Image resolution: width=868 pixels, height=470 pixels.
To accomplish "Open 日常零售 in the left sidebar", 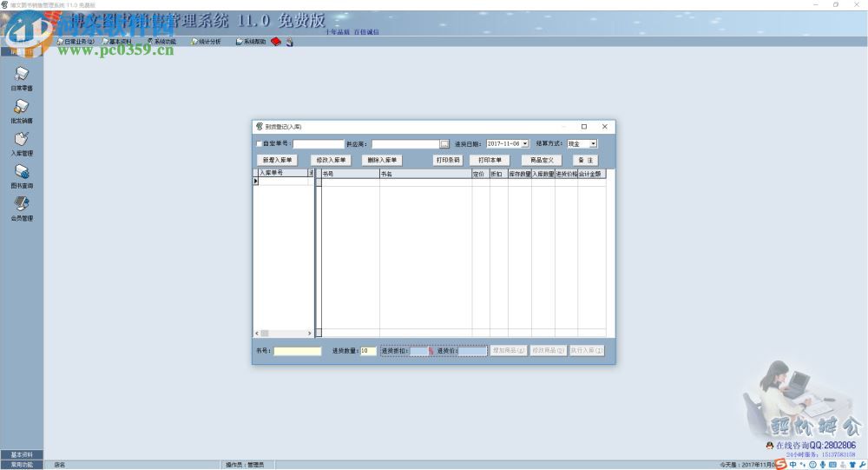I will [x=22, y=78].
